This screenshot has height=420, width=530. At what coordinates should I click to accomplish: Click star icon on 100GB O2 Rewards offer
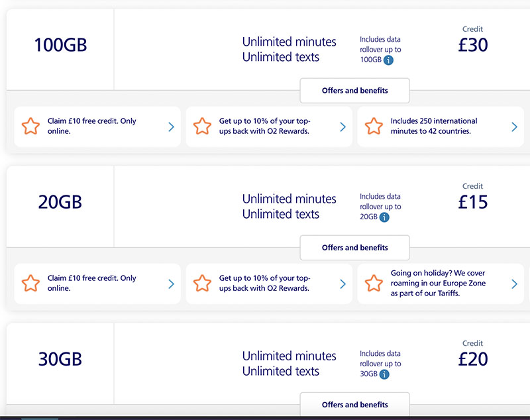click(x=202, y=127)
